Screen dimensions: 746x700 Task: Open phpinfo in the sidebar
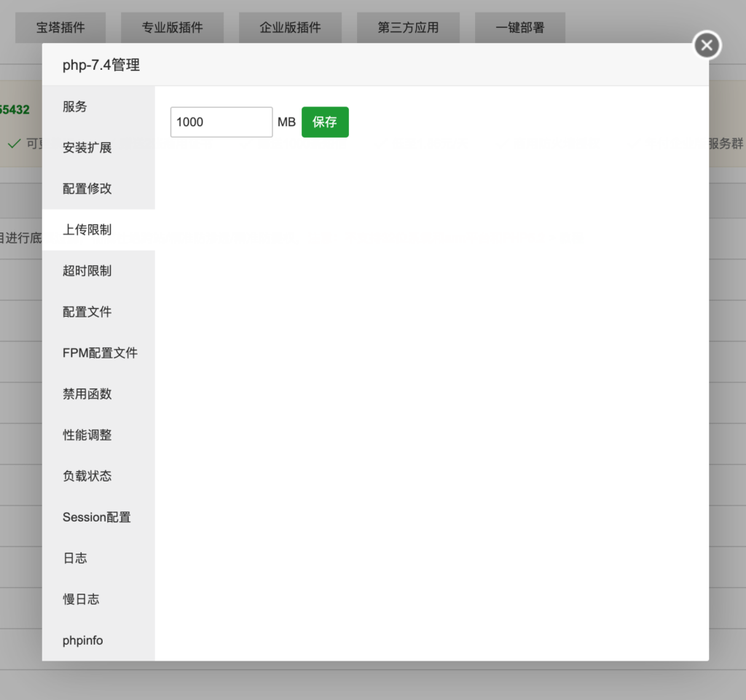pyautogui.click(x=83, y=640)
